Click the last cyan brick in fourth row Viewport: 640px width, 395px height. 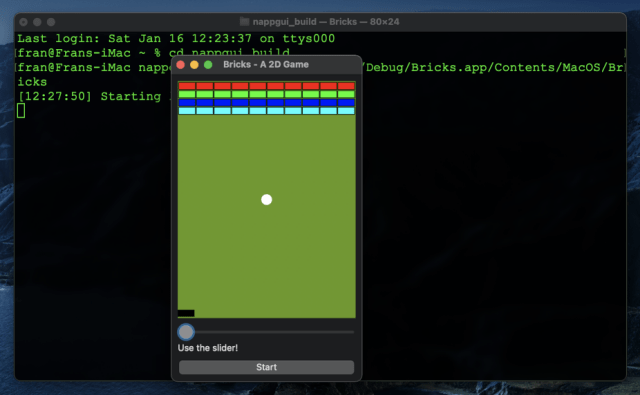[x=346, y=111]
